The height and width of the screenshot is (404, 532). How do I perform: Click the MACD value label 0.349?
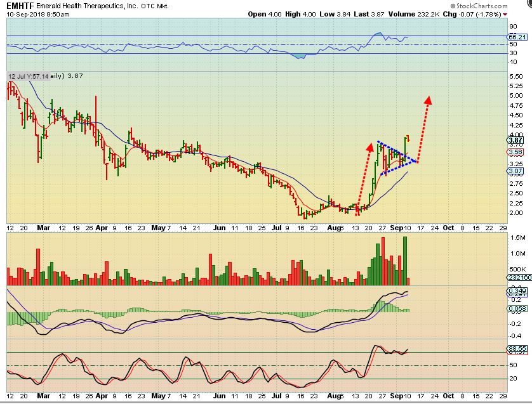tap(517, 291)
